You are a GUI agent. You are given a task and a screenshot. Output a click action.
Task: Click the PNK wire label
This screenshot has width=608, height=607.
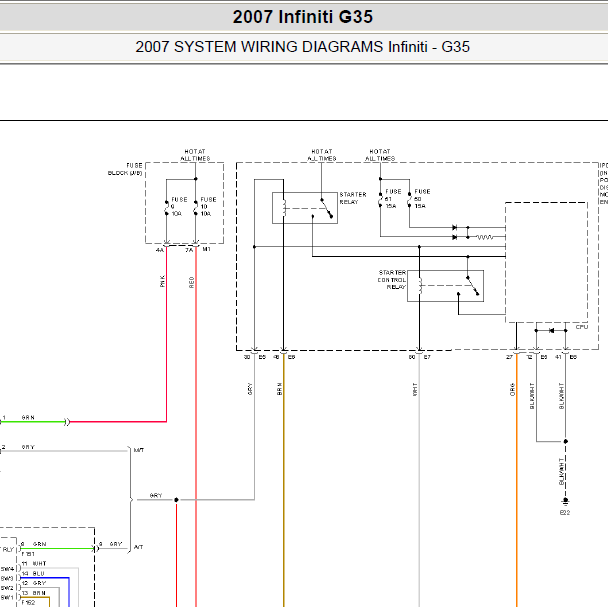pos(162,281)
